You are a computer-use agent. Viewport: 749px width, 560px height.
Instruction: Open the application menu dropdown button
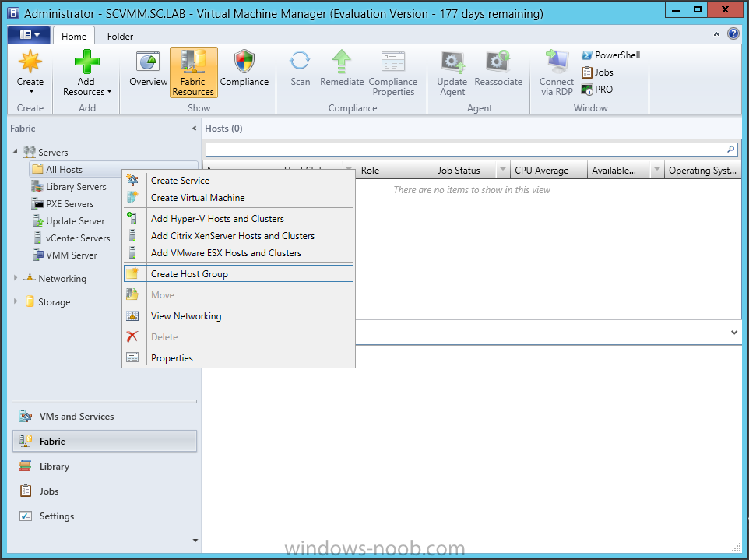pyautogui.click(x=29, y=35)
